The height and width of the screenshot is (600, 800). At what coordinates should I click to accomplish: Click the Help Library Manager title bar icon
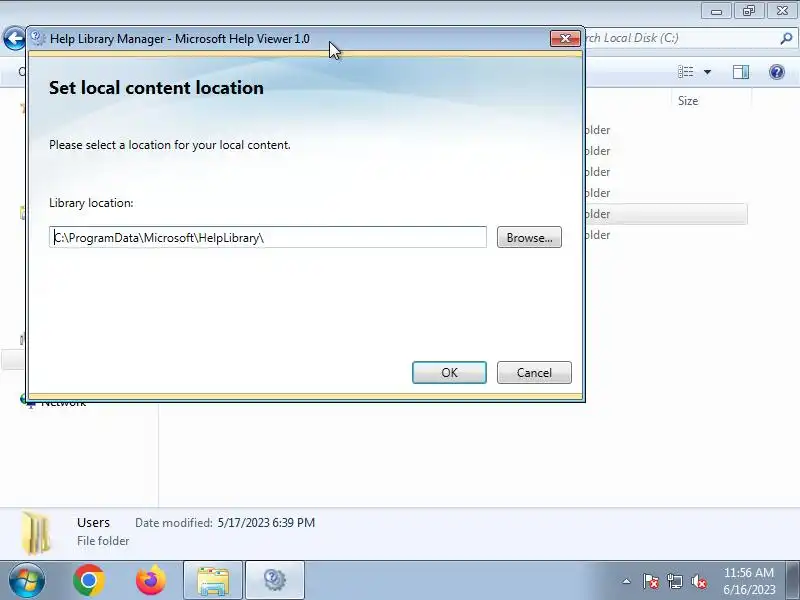[37, 38]
